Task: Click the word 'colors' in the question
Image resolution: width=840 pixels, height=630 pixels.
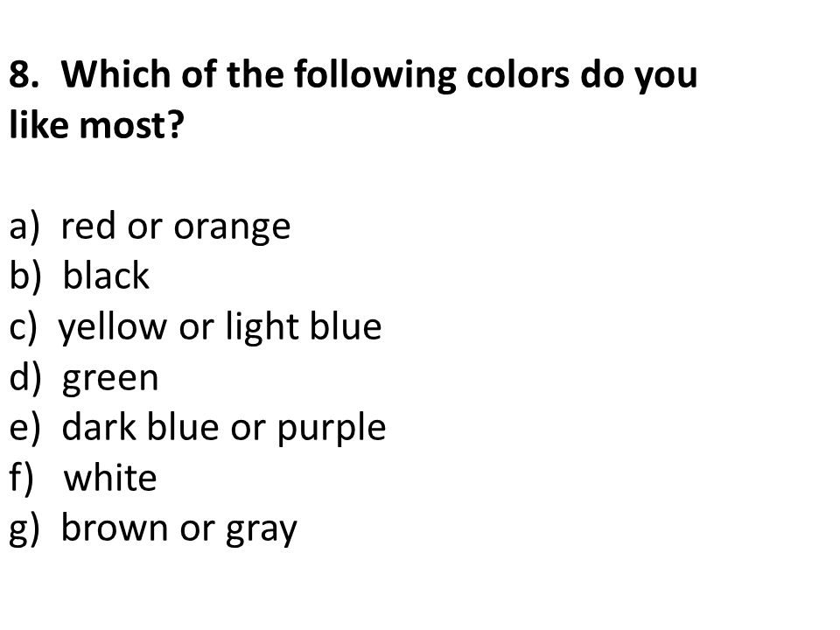Action: (x=518, y=73)
